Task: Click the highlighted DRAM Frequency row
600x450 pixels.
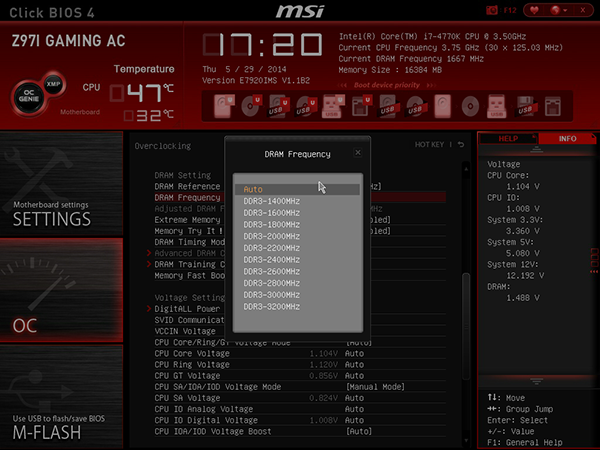Action: pos(300,197)
